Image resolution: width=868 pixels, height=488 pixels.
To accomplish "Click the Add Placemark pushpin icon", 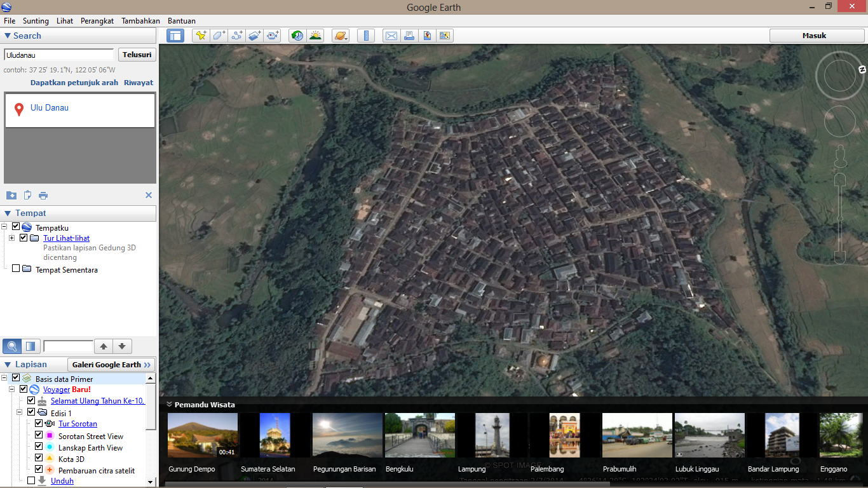I will (x=201, y=36).
